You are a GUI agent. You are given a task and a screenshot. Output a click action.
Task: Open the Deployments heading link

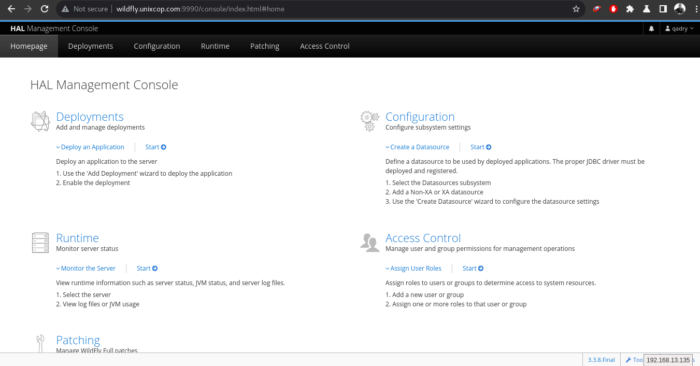click(x=90, y=116)
